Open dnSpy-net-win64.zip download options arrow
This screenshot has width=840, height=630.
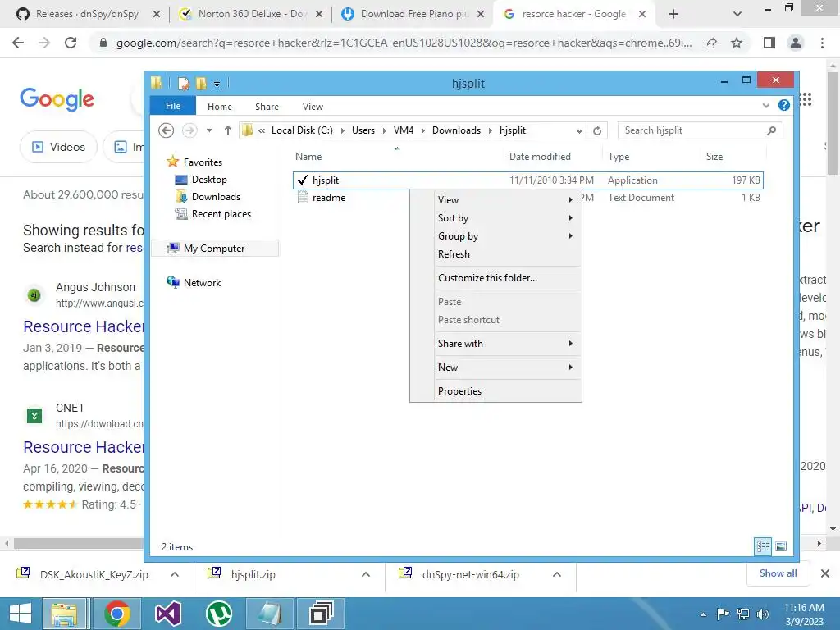tap(557, 574)
